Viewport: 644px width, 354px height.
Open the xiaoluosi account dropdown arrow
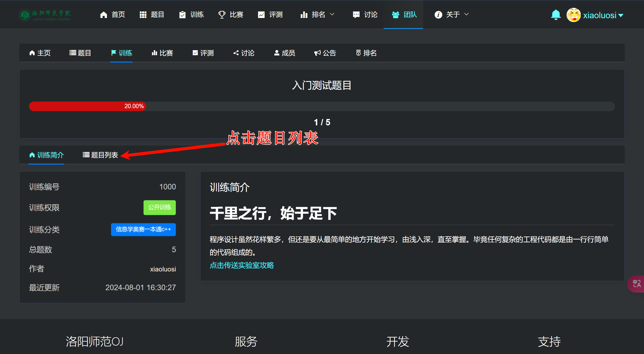click(x=621, y=15)
